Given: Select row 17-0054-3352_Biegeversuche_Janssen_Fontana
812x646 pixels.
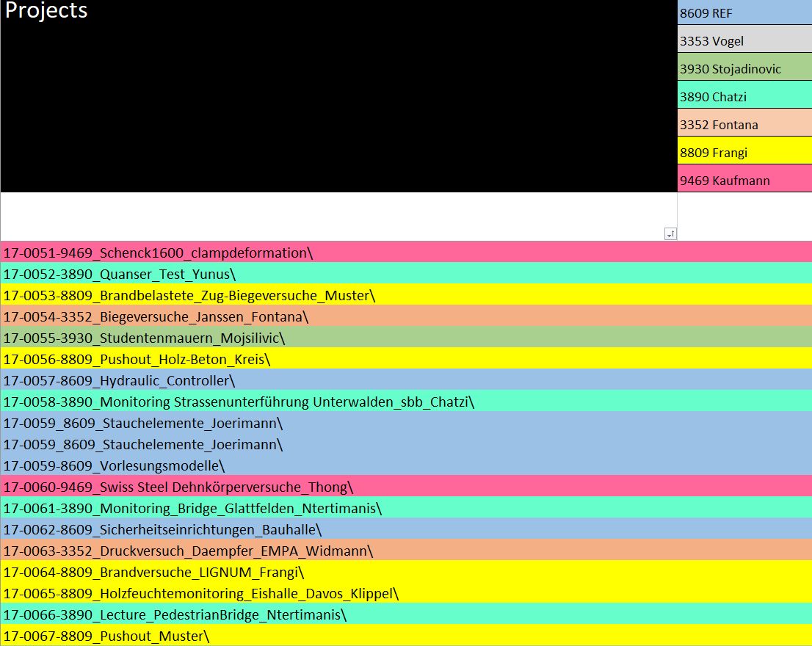Looking at the screenshot, I should pos(406,316).
